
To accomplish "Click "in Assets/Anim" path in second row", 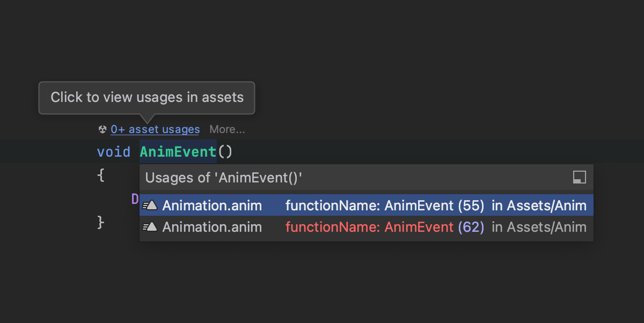I will 539,227.
